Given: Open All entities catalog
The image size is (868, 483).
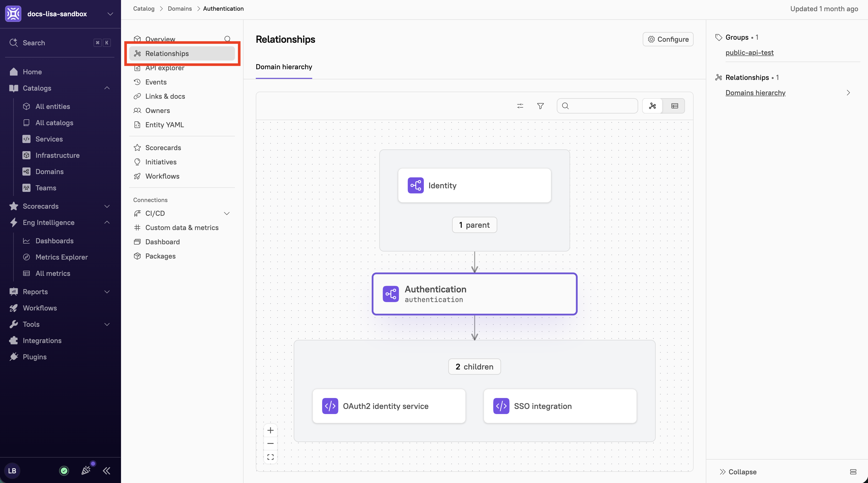Looking at the screenshot, I should click(53, 107).
